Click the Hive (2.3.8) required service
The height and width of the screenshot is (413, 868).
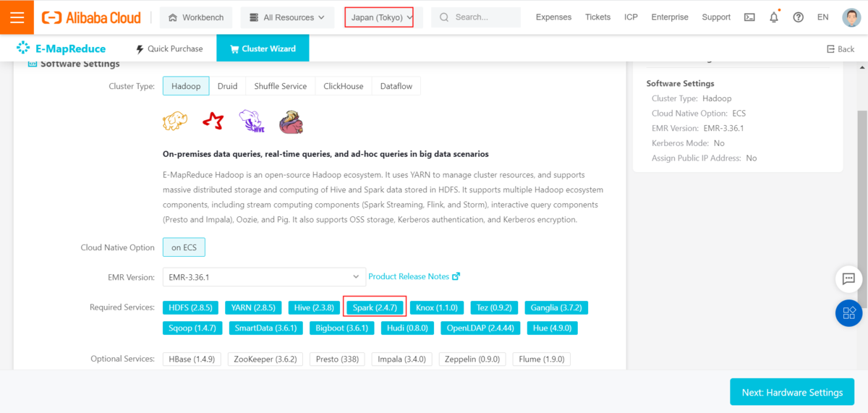coord(314,307)
